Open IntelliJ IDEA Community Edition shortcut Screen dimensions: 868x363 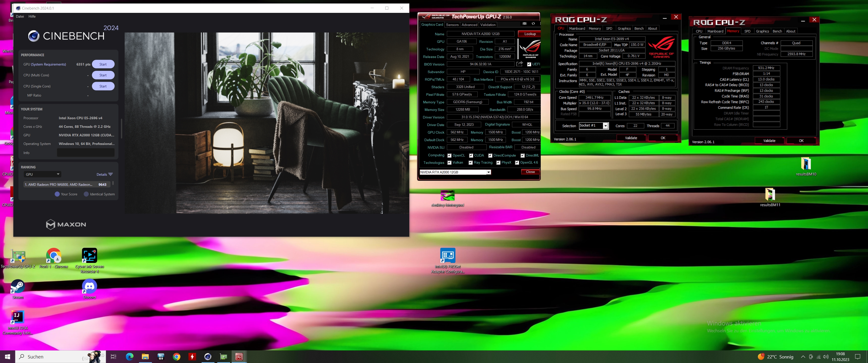point(17,323)
